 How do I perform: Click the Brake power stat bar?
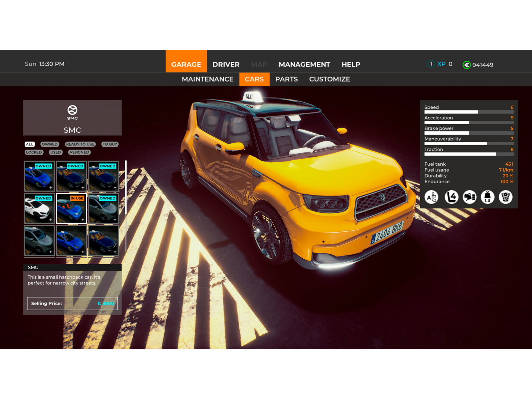[x=469, y=133]
